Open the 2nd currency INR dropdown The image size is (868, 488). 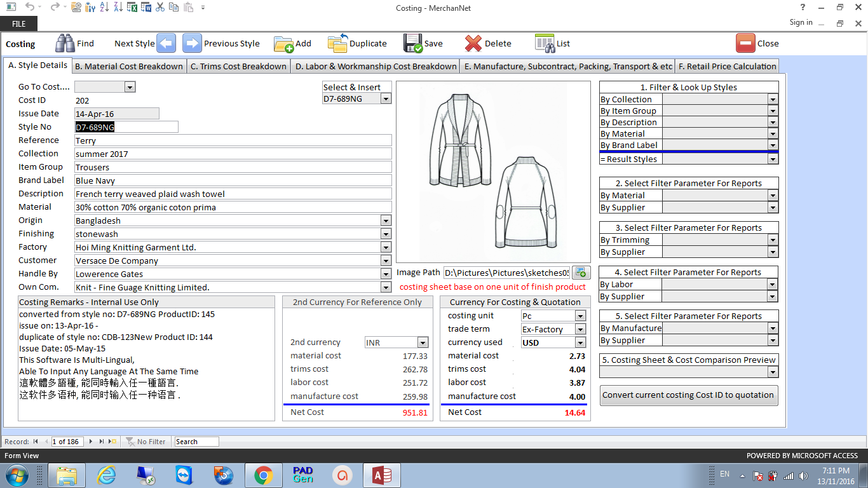tap(423, 342)
